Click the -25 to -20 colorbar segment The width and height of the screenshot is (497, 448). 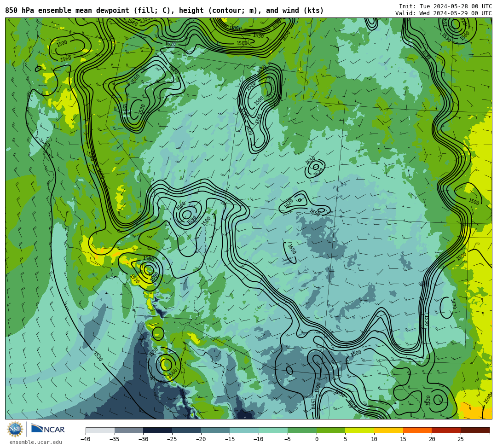point(186,430)
